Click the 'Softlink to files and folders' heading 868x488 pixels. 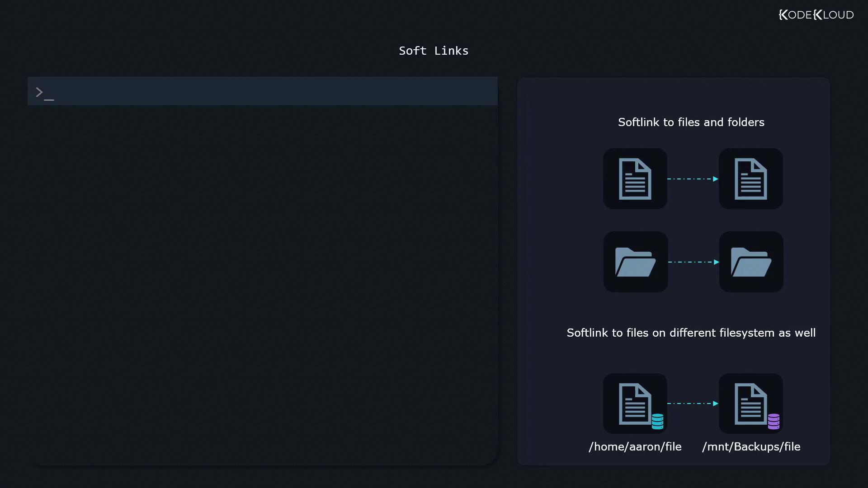tap(691, 122)
